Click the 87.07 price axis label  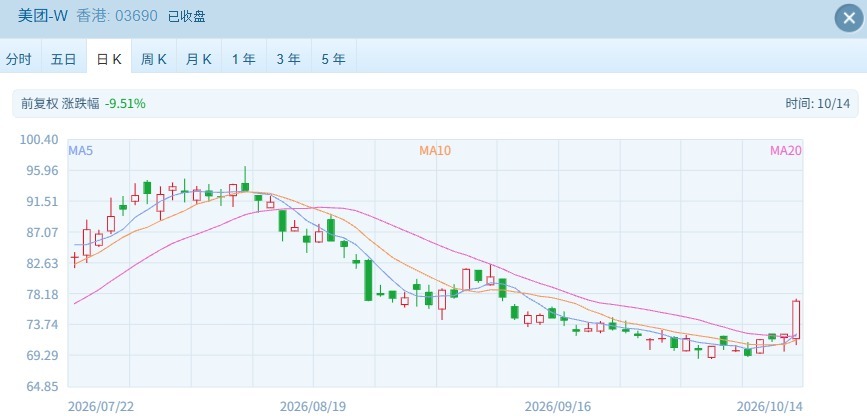tap(43, 232)
